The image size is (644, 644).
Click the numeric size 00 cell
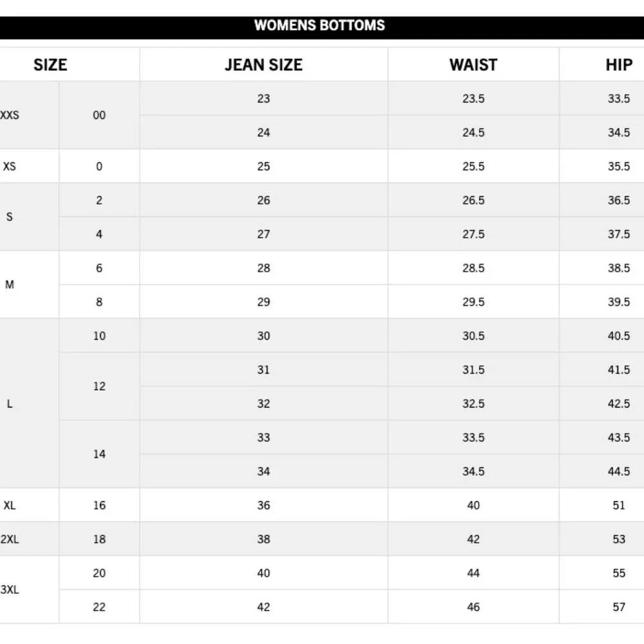(x=99, y=115)
